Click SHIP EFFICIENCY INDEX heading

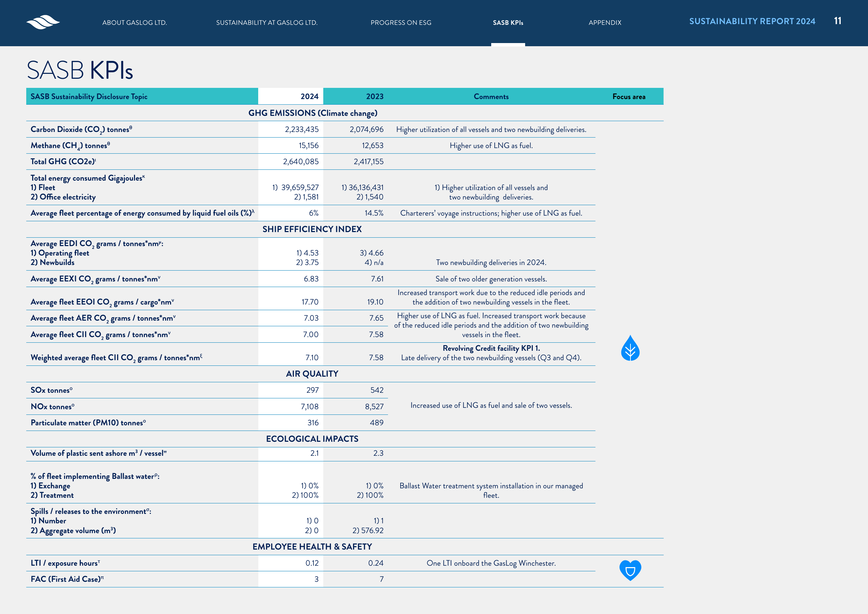[312, 229]
